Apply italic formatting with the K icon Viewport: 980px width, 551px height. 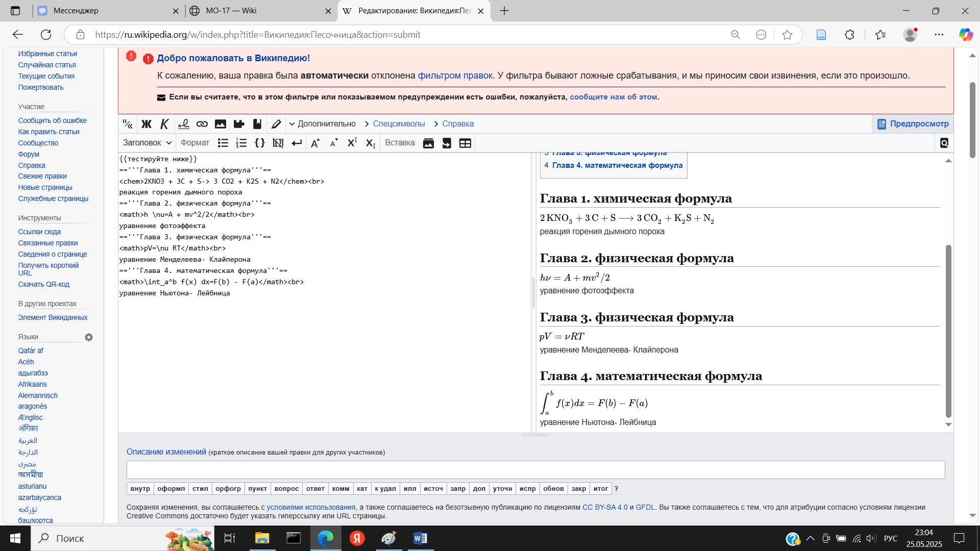pyautogui.click(x=164, y=124)
